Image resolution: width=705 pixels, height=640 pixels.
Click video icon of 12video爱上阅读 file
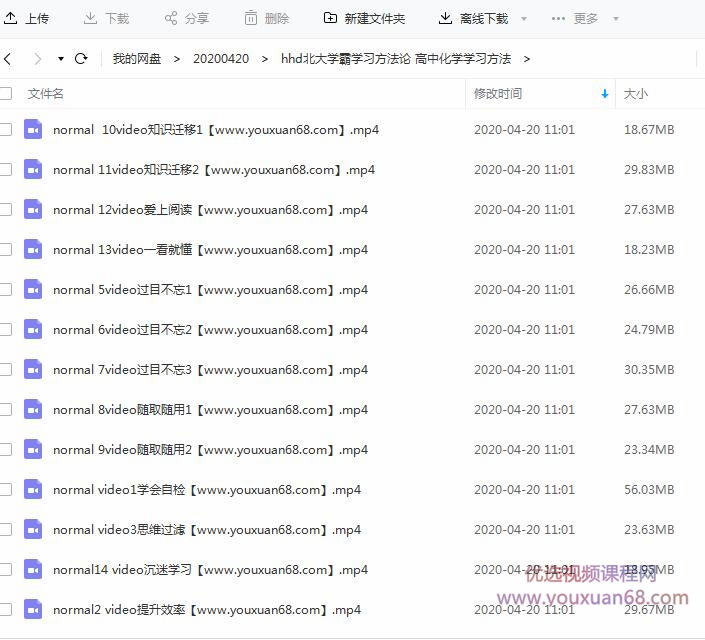[x=33, y=210]
